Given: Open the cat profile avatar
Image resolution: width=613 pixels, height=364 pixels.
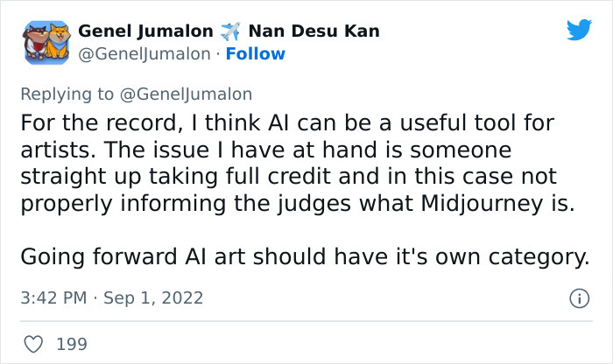Looking at the screenshot, I should pos(45,42).
